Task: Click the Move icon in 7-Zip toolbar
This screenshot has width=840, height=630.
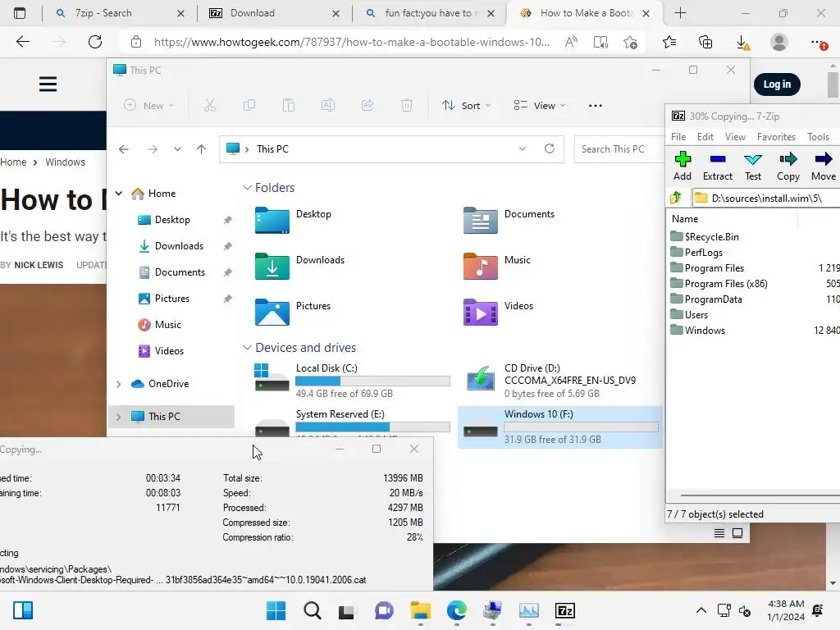Action: click(x=824, y=166)
